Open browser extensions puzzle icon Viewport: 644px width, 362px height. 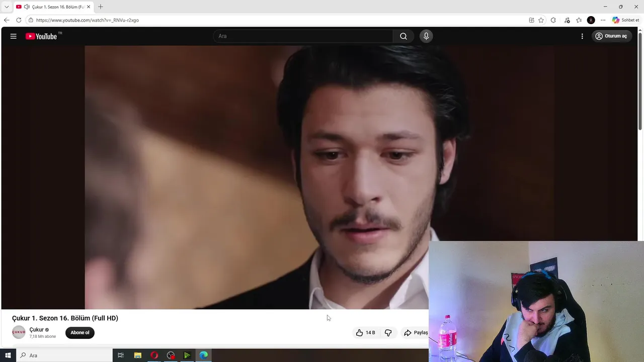click(553, 20)
